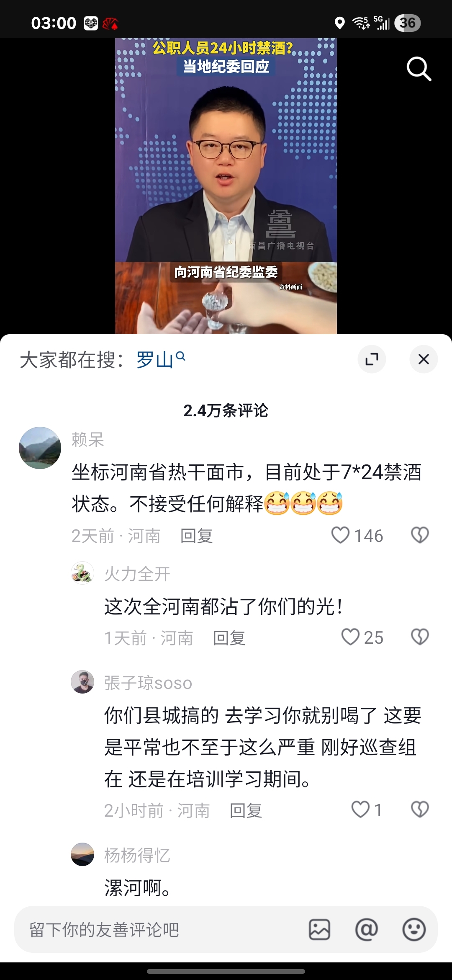This screenshot has width=452, height=980.
Task: Tap the video playing above comments
Action: 226,186
